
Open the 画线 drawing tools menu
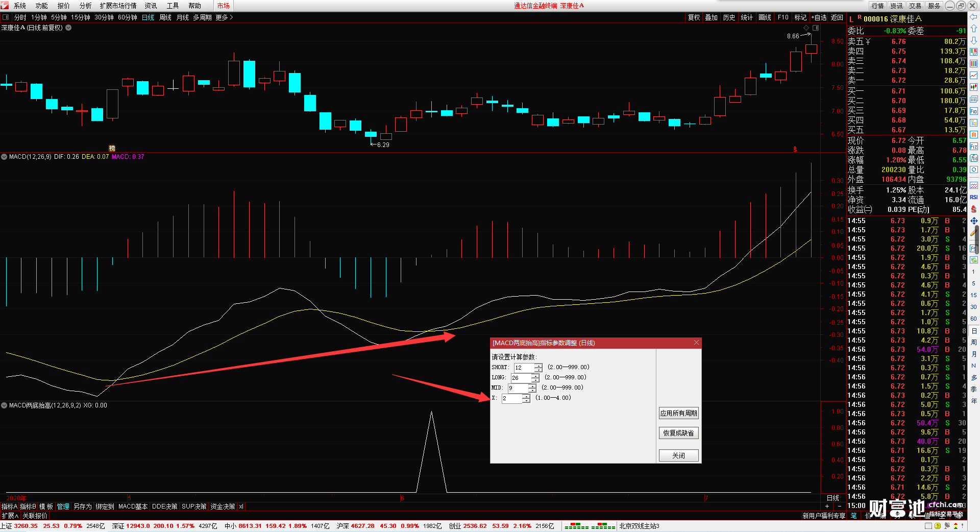(765, 17)
